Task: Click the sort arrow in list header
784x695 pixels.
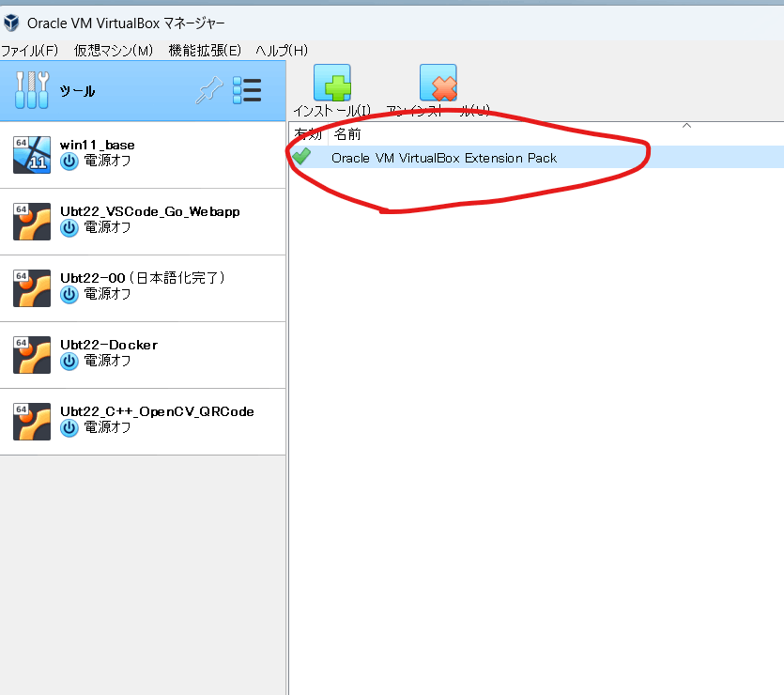Action: tap(687, 126)
